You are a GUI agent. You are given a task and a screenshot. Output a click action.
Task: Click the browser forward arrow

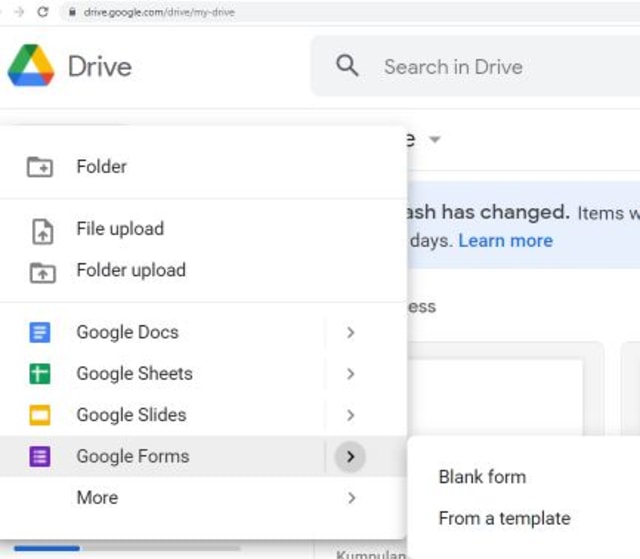tap(19, 12)
